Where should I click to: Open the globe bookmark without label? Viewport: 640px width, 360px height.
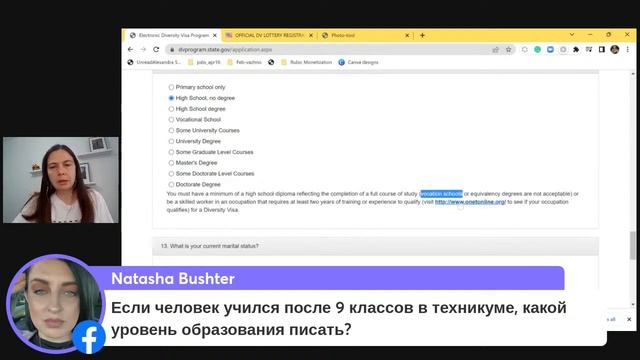point(271,62)
